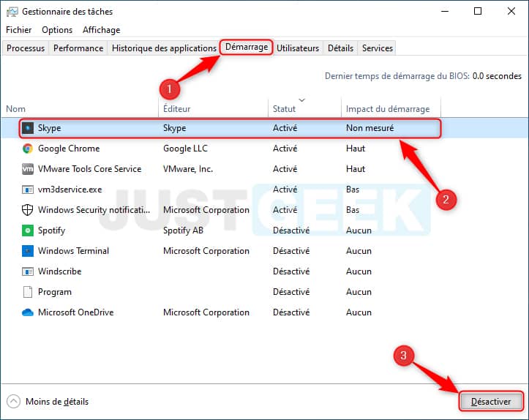This screenshot has width=529, height=420.
Task: Close the Task Manager window
Action: tap(511, 11)
